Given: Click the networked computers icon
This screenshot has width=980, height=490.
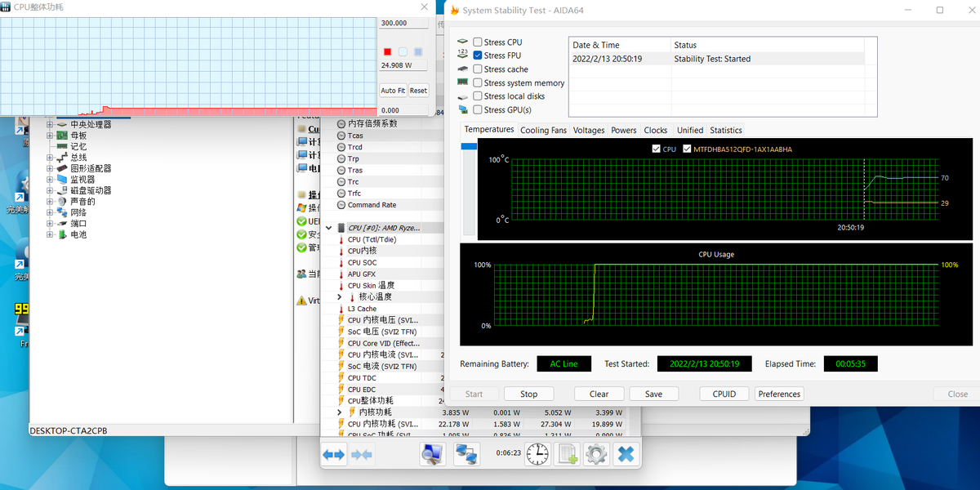Looking at the screenshot, I should [x=466, y=454].
